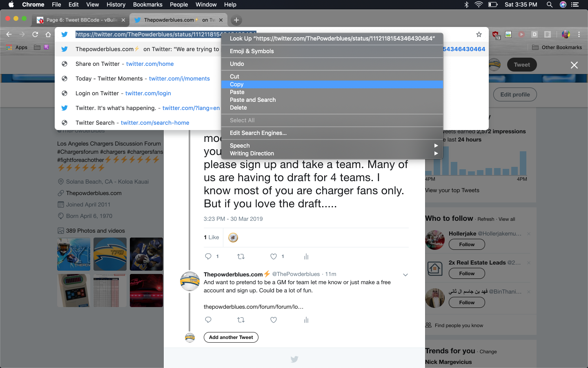Viewport: 588px width, 368px height.
Task: Open the Other Bookmarks folder
Action: coord(557,47)
